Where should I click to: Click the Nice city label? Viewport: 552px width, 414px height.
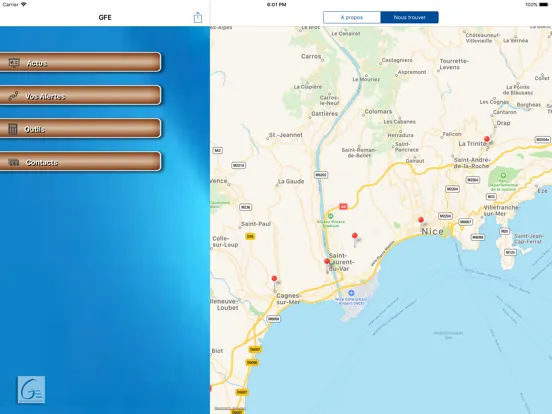tap(432, 232)
